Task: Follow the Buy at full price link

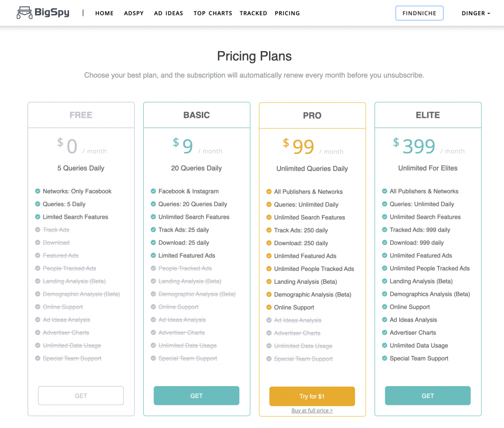Action: [x=312, y=411]
